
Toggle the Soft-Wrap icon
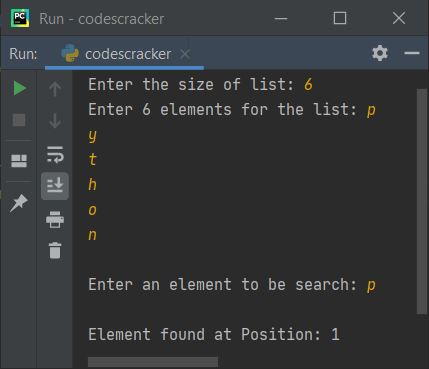tap(55, 154)
